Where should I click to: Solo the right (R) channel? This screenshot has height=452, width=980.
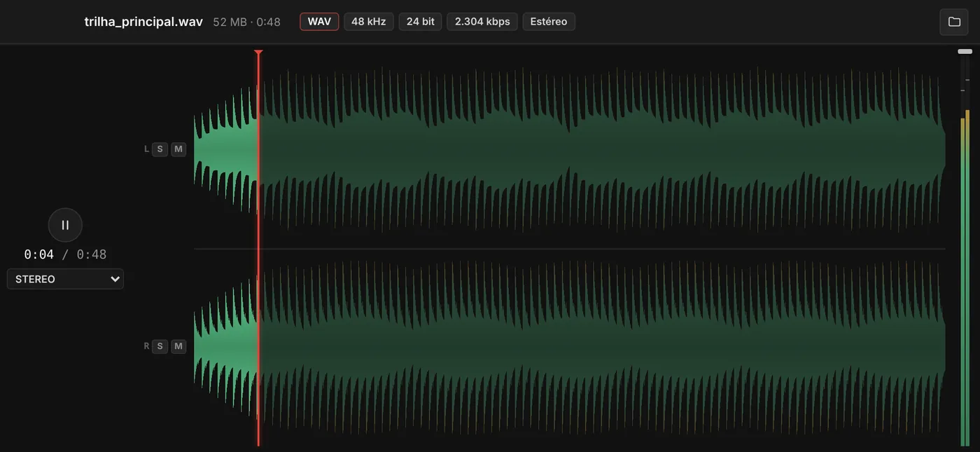(x=160, y=346)
